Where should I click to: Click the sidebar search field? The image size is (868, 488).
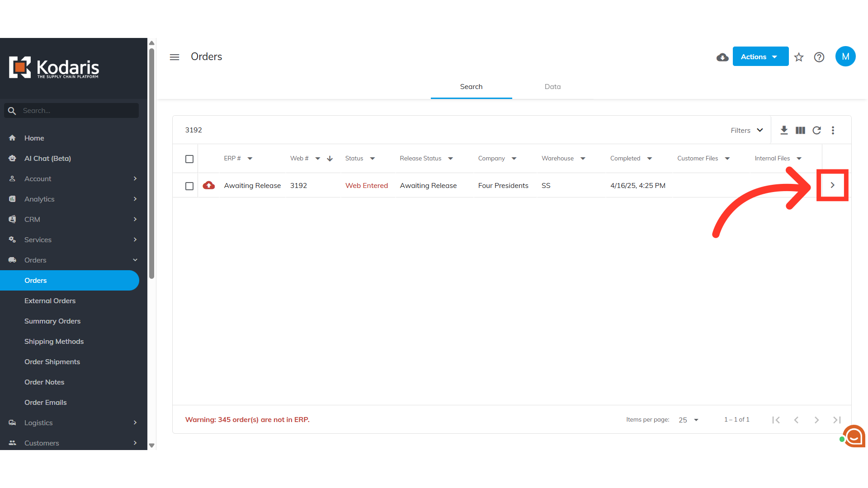click(x=77, y=111)
